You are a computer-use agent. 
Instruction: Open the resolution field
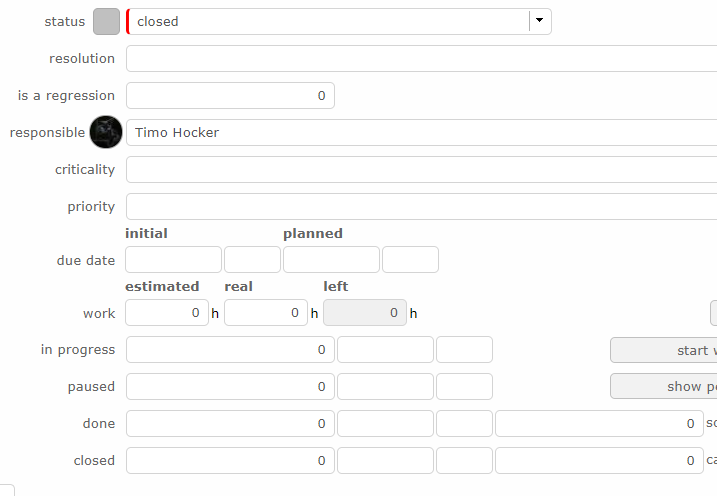point(420,59)
